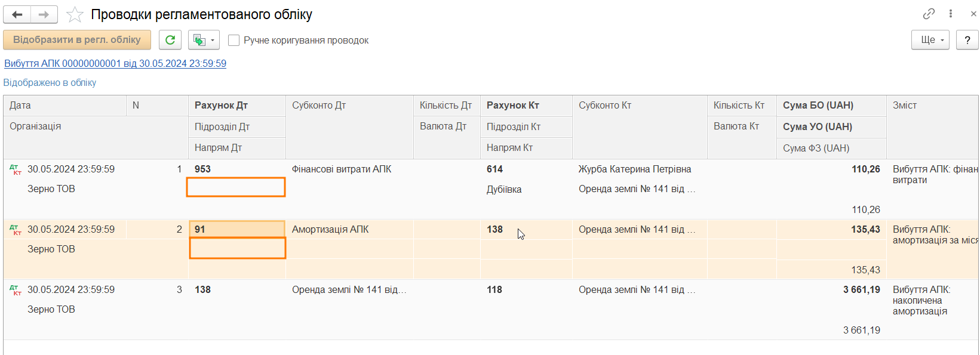980x355 pixels.
Task: Click the green refresh icon
Action: [170, 40]
